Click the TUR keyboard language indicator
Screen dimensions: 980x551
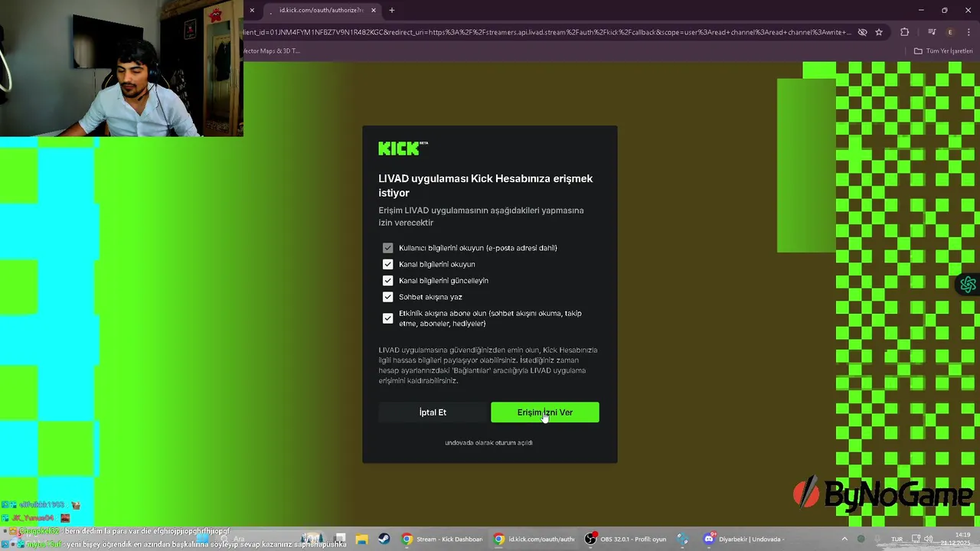(897, 539)
